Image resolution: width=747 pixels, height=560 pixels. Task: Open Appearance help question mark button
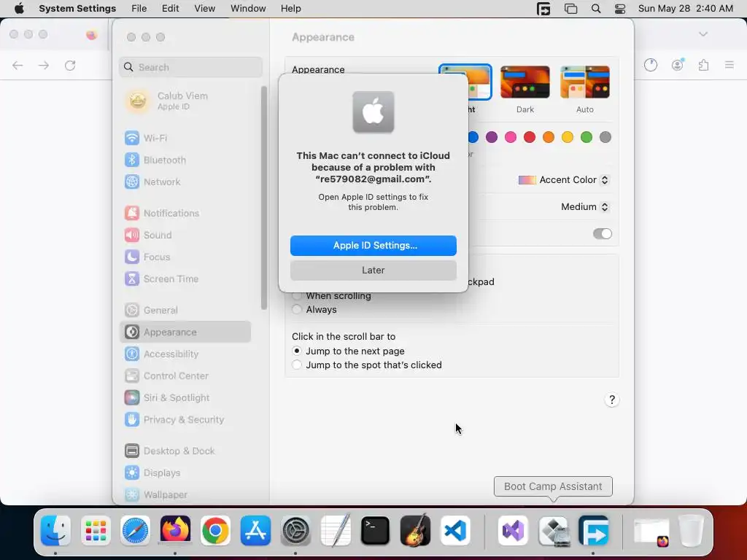[612, 400]
